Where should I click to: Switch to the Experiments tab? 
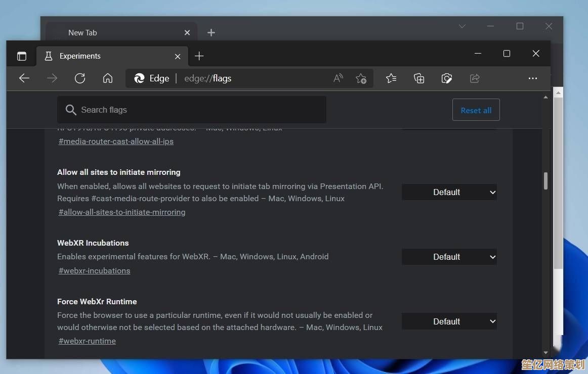tap(80, 56)
